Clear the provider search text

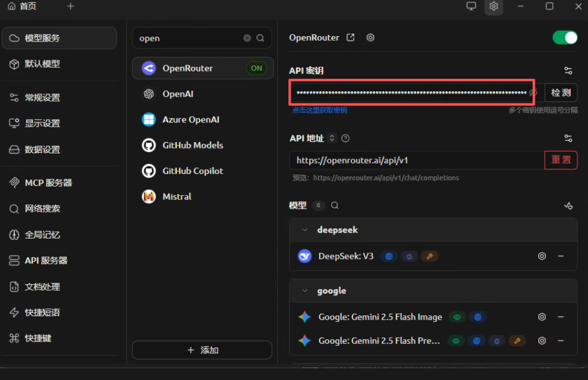click(247, 38)
